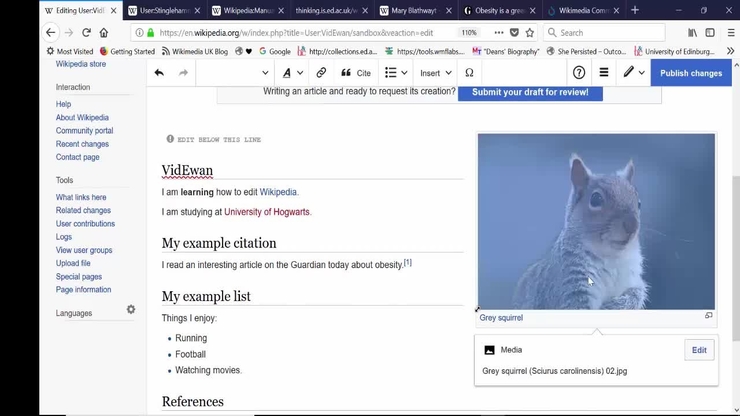The width and height of the screenshot is (740, 416).
Task: Open the Insert dropdown menu
Action: coord(436,73)
